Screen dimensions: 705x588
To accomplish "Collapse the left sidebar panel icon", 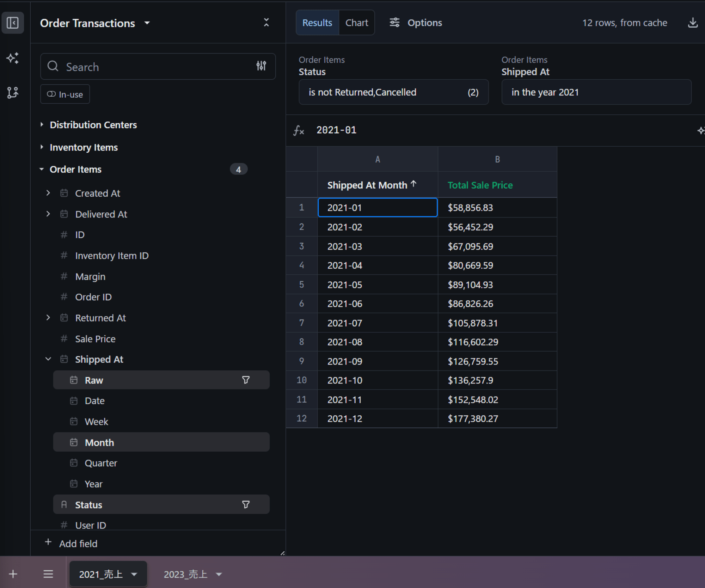I will coord(13,23).
